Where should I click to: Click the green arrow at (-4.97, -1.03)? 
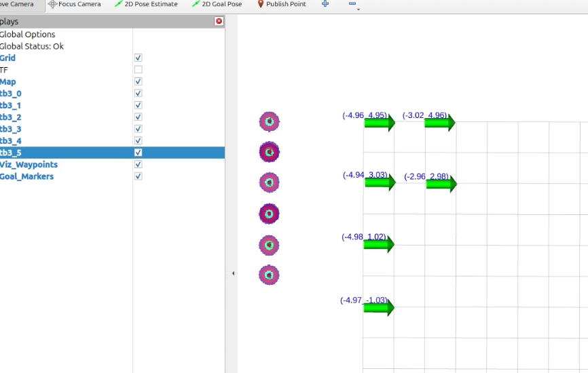click(379, 308)
